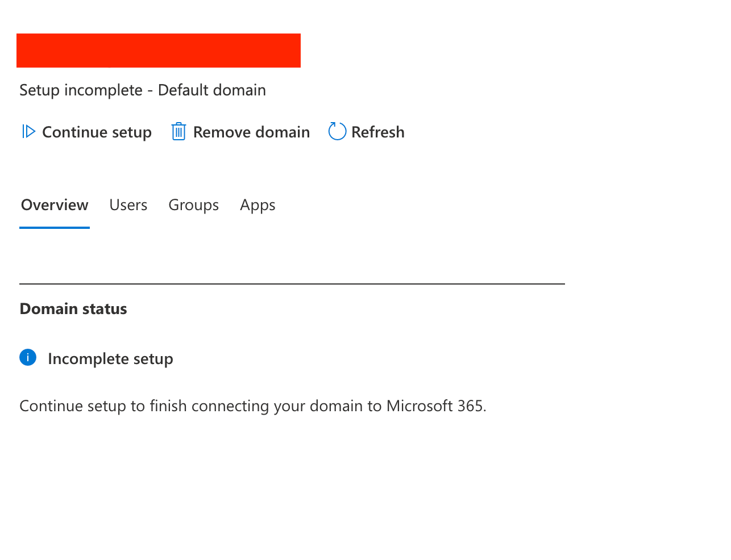731x560 pixels.
Task: Open the Groups tab
Action: point(194,205)
